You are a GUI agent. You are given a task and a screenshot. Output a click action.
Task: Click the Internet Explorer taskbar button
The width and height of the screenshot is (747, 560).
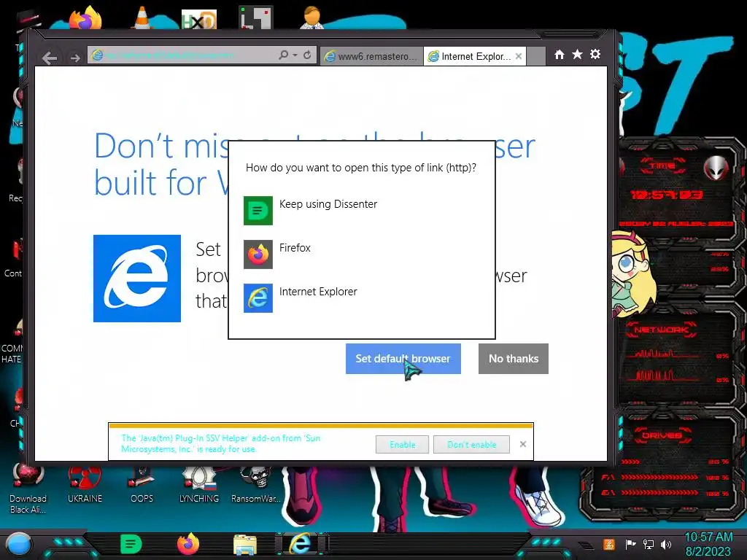[301, 544]
